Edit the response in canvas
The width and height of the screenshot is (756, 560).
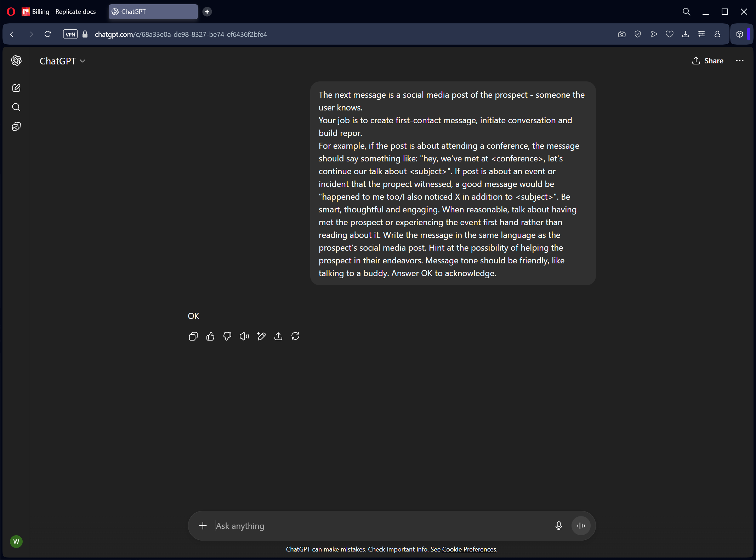coord(261,336)
